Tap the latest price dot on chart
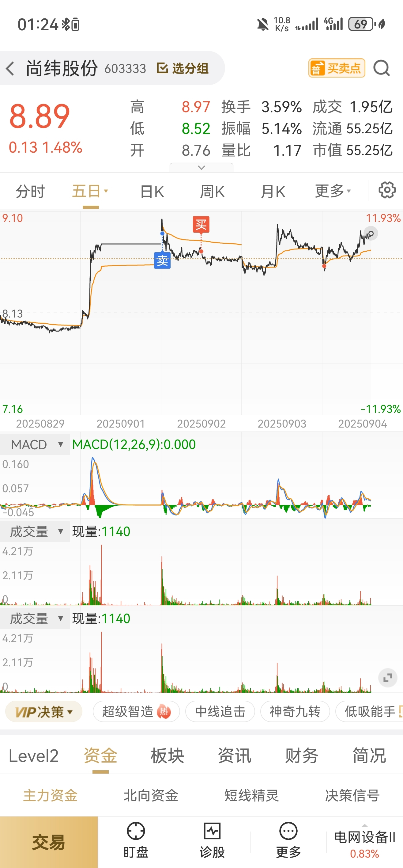 (x=371, y=234)
